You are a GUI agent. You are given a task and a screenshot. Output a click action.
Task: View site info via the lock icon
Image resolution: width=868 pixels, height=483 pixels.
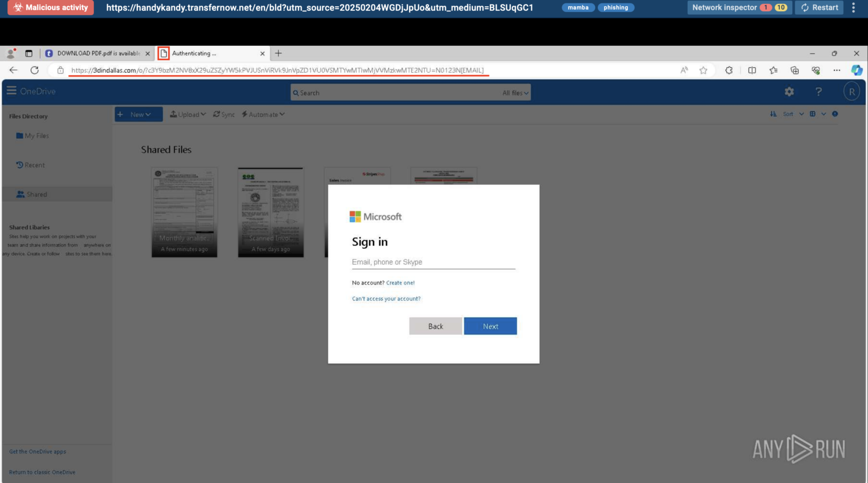click(60, 70)
